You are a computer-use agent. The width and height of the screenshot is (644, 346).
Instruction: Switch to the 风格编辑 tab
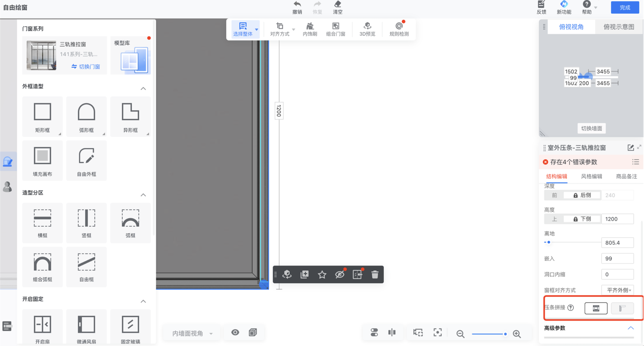coord(591,176)
